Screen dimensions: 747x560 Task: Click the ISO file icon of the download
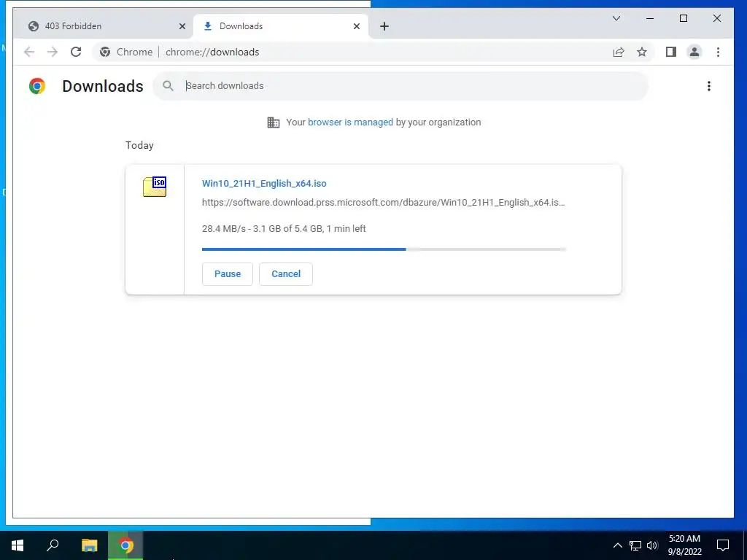(155, 187)
